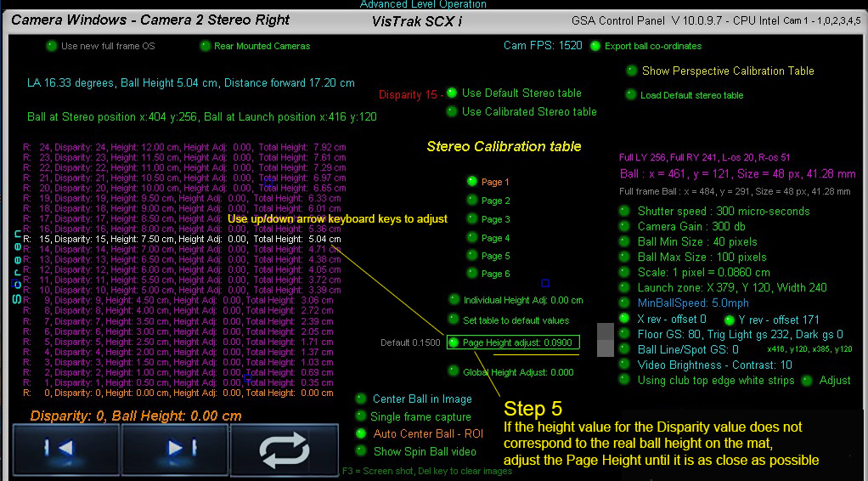Click Disparity: 0, Ball Height readout
This screenshot has height=481, width=868.
[136, 416]
